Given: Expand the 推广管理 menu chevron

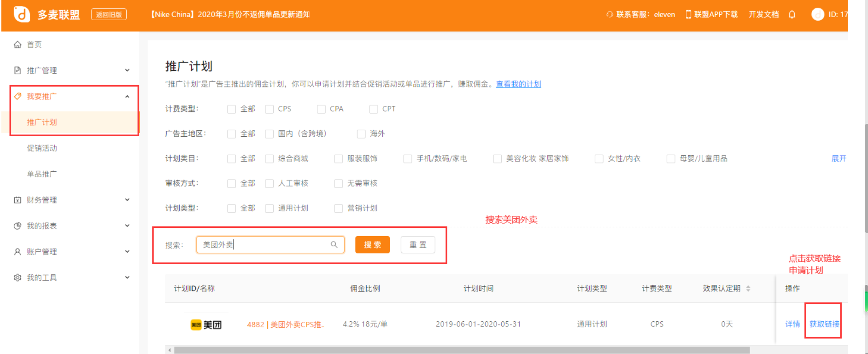Looking at the screenshot, I should pos(127,70).
